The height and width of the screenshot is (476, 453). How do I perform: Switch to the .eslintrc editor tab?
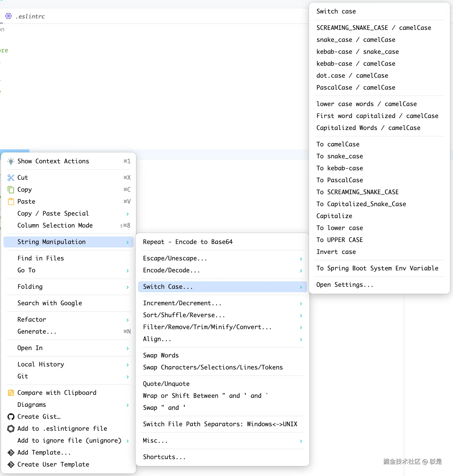(x=30, y=16)
